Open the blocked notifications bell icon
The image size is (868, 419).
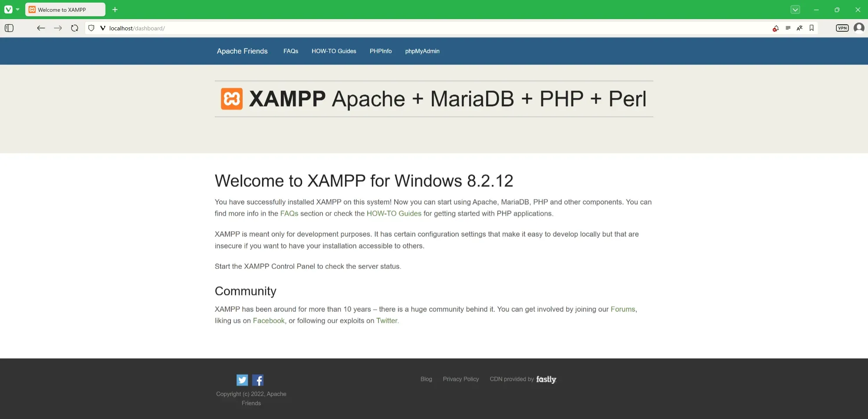click(776, 28)
